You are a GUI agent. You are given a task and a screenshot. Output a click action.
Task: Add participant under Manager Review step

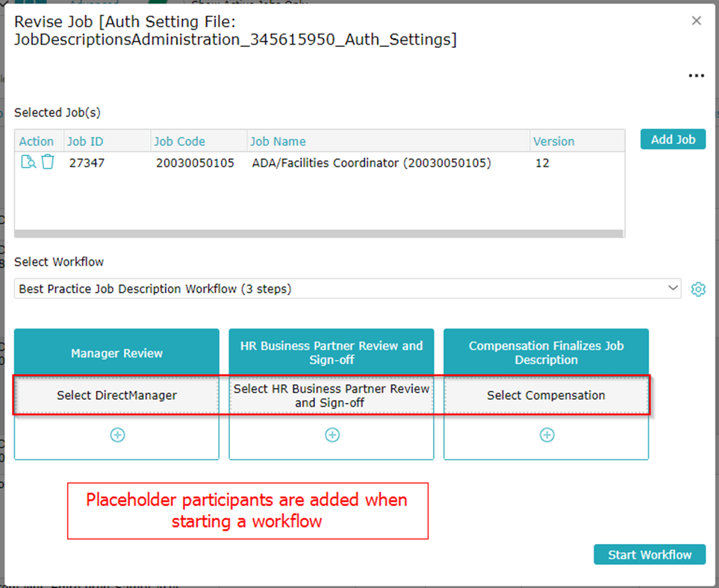(117, 435)
